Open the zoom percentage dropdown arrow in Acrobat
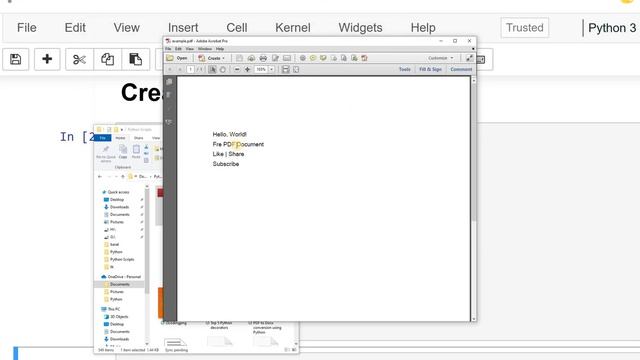The width and height of the screenshot is (640, 360). (271, 69)
